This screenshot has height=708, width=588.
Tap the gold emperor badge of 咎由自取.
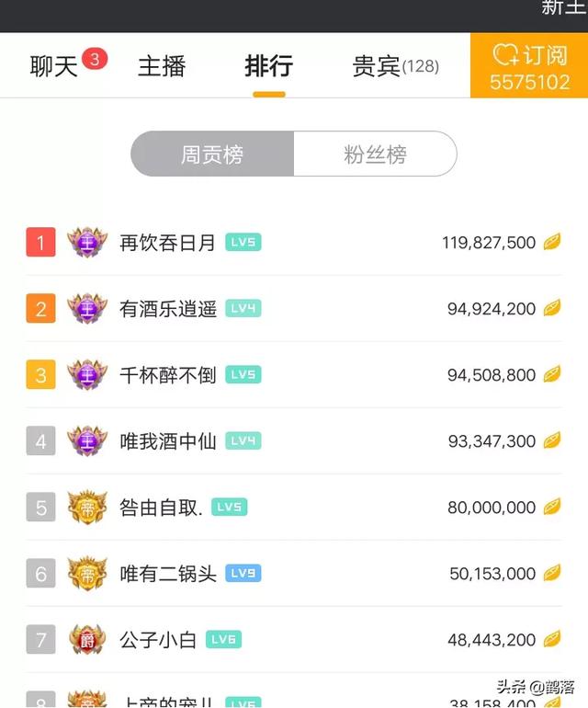(x=87, y=508)
